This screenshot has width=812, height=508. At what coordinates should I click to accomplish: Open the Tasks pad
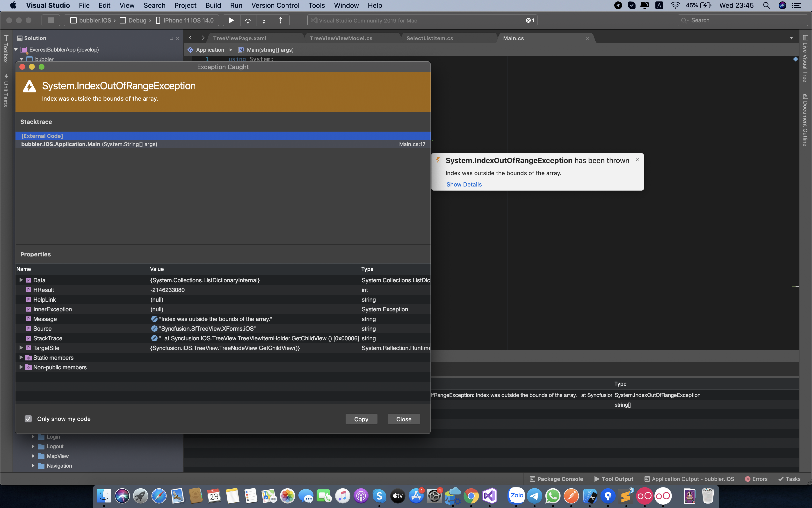790,479
